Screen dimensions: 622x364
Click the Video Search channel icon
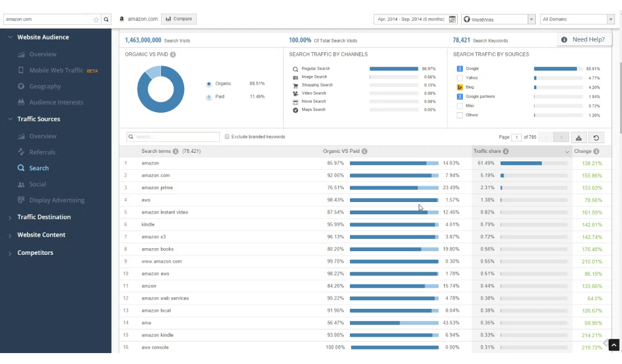tap(295, 93)
